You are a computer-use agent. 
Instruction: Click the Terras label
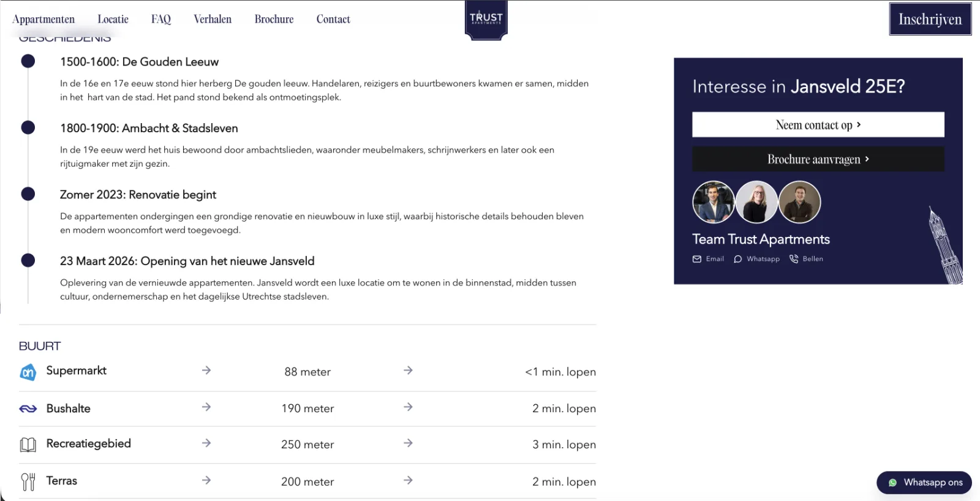(x=61, y=481)
